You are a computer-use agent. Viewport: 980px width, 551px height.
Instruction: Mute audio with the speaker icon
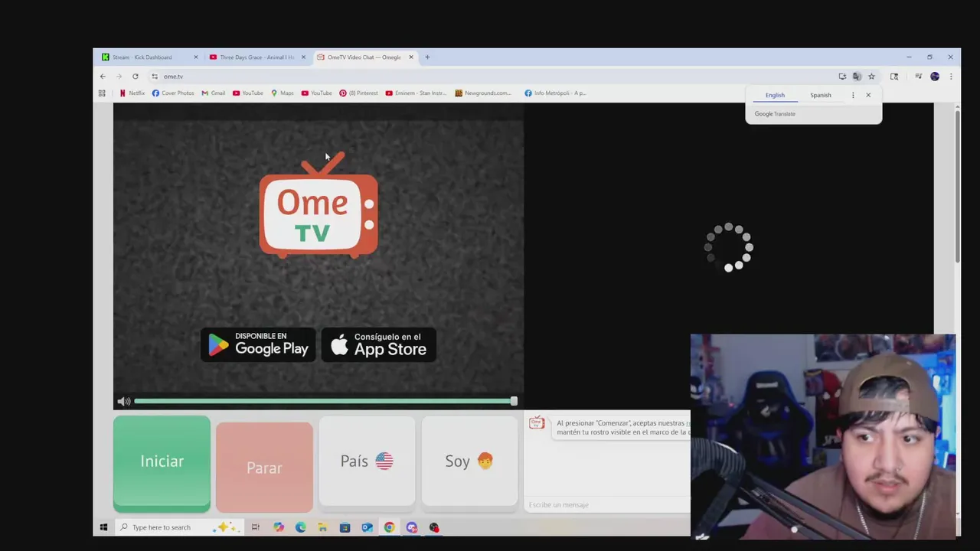click(x=123, y=401)
